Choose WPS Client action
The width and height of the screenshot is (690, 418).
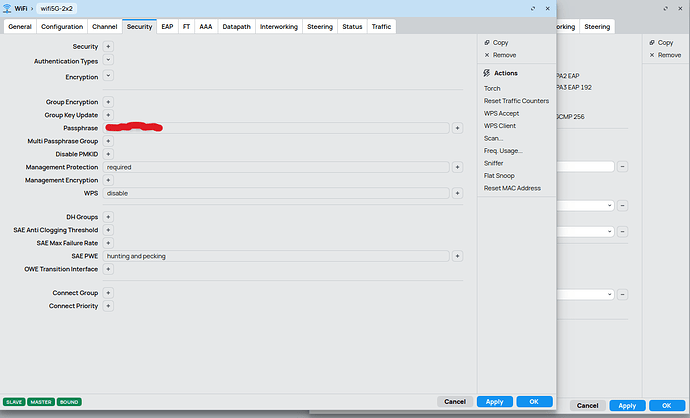tap(499, 126)
